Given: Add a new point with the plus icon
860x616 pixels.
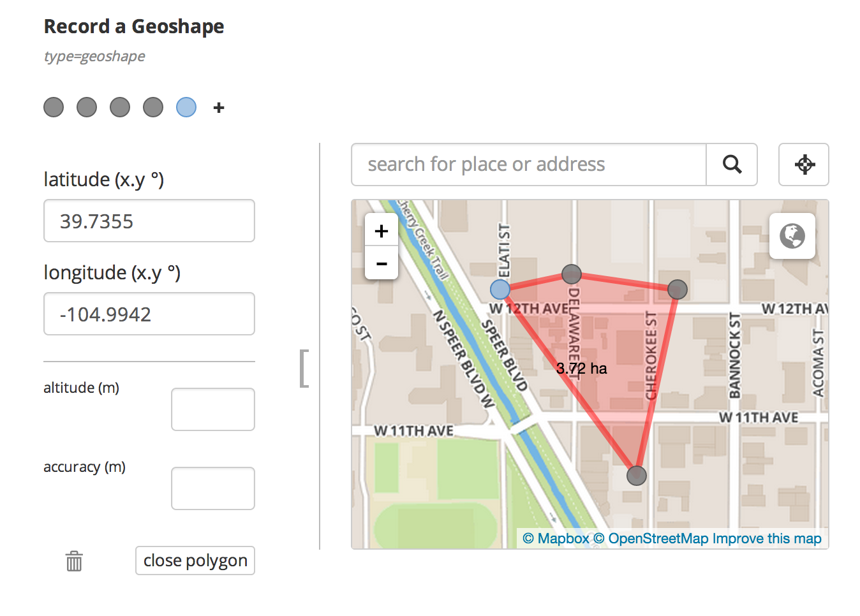Looking at the screenshot, I should tap(219, 108).
